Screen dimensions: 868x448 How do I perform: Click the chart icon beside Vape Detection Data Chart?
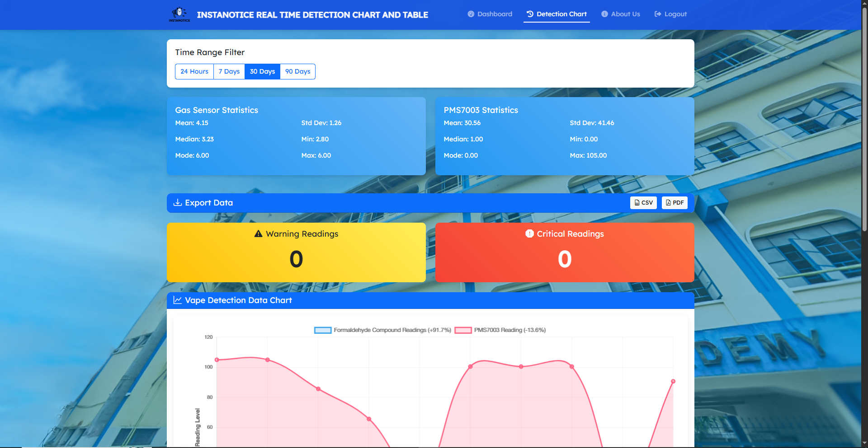tap(177, 300)
